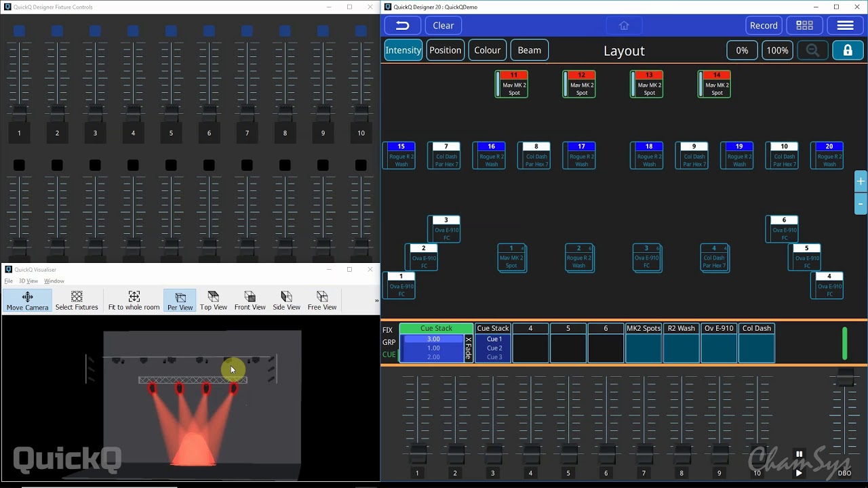The width and height of the screenshot is (868, 488).
Task: Set intensity with the 0% button
Action: tap(742, 50)
